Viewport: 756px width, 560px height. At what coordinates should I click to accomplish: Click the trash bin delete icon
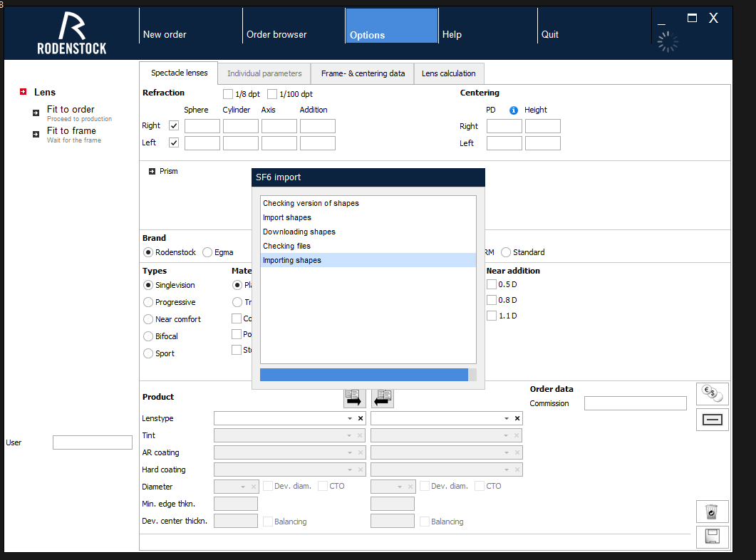[x=712, y=512]
